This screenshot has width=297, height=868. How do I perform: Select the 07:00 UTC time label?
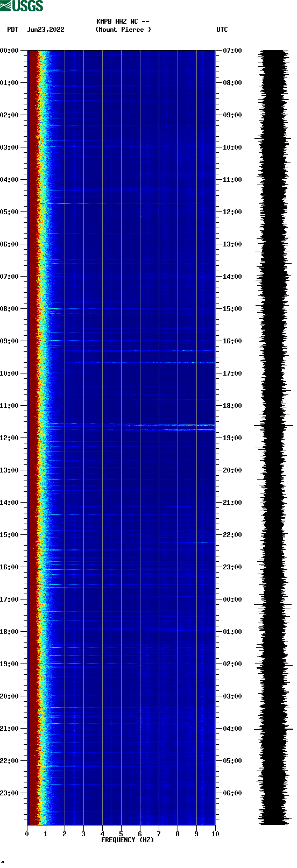click(232, 51)
